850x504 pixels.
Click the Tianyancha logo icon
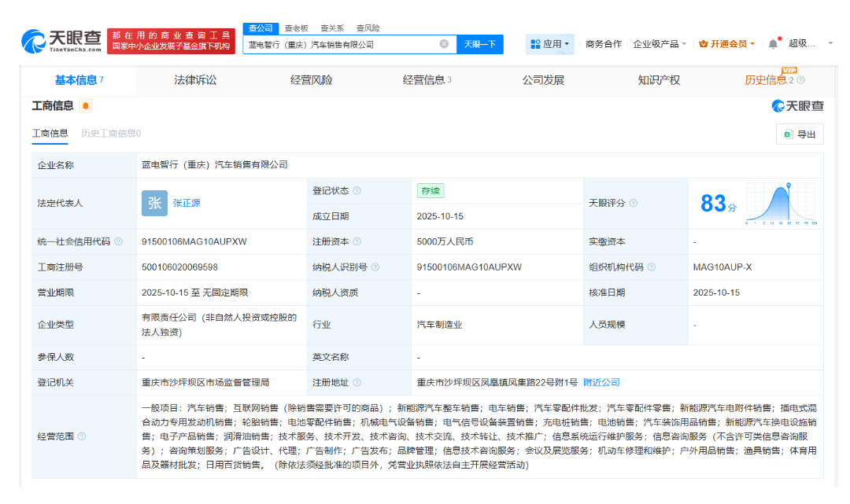tap(33, 41)
